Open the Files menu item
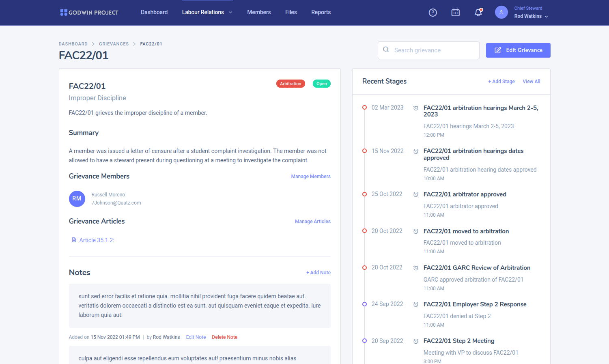609x364 pixels. (291, 12)
